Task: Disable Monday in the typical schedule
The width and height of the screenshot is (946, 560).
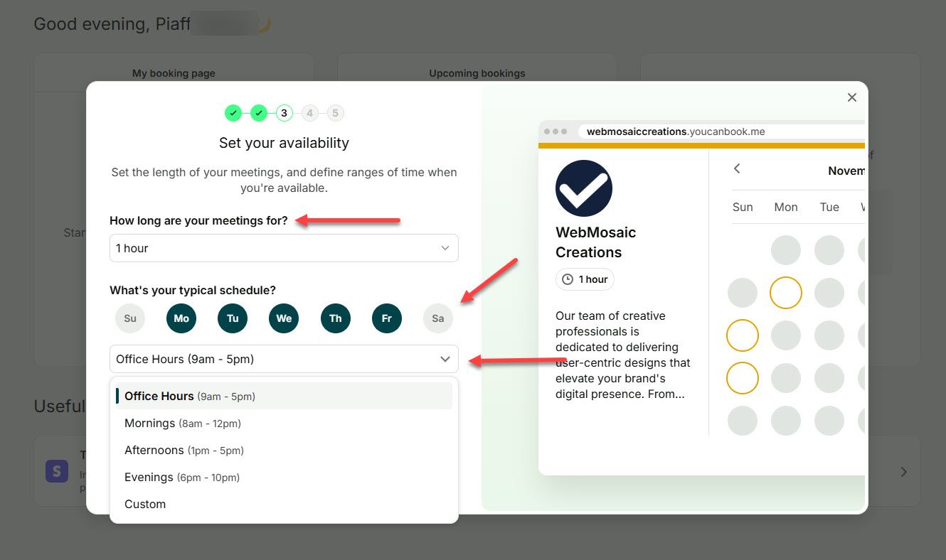Action: (x=181, y=318)
